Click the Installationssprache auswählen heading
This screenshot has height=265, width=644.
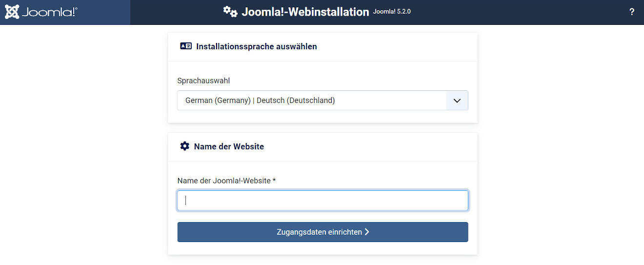click(257, 46)
